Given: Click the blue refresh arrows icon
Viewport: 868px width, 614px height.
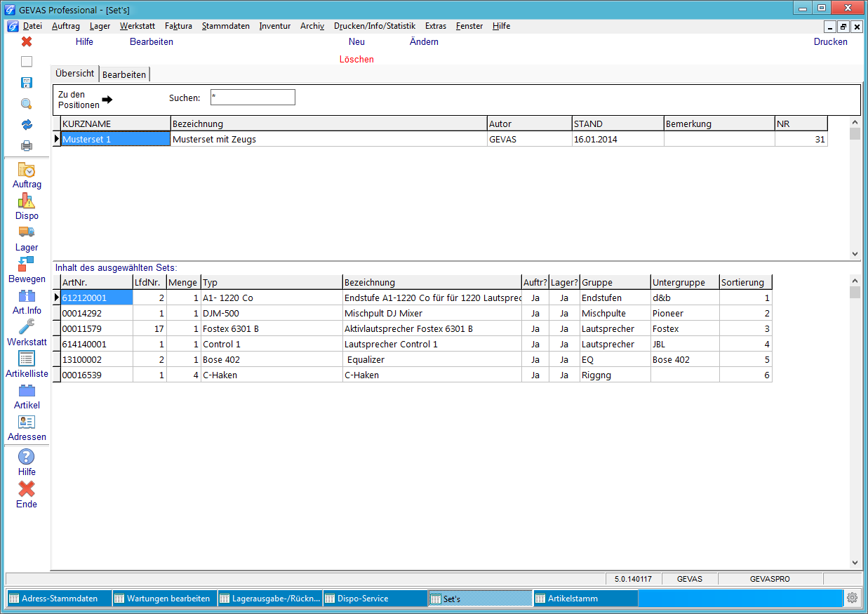Looking at the screenshot, I should 27,125.
